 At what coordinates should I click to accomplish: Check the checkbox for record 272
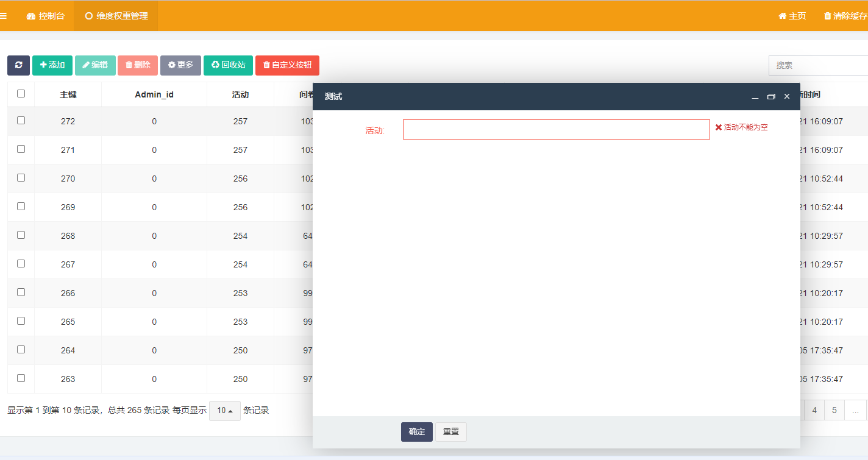pyautogui.click(x=21, y=121)
